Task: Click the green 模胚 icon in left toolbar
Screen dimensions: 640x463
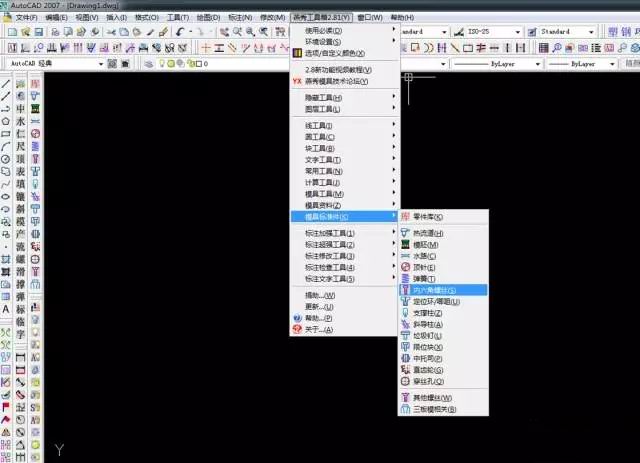Action: (36, 109)
